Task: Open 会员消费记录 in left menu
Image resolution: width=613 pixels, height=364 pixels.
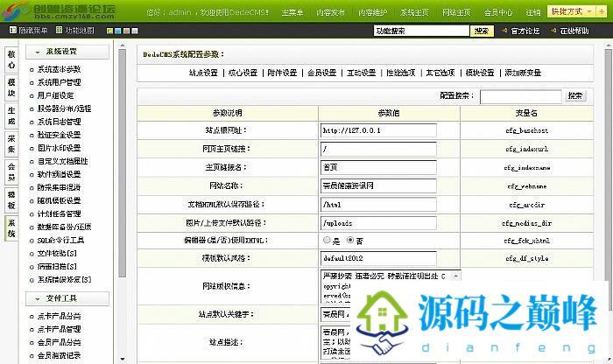Action: pos(59,355)
